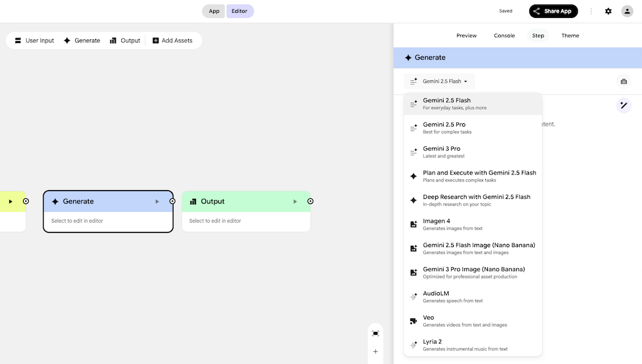Choose Plan and Execute with Gemini 2.5 Flash
The image size is (642, 364).
[473, 176]
